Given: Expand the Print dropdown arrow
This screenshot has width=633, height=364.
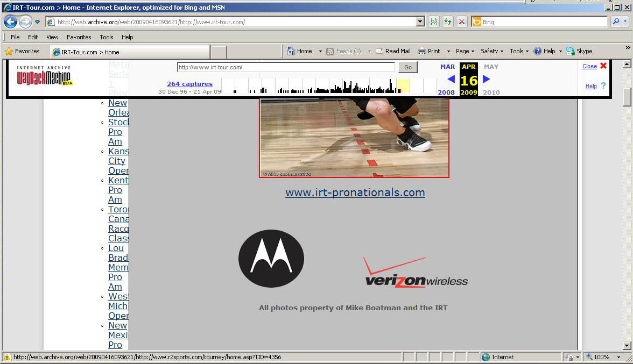Looking at the screenshot, I should click(x=448, y=51).
